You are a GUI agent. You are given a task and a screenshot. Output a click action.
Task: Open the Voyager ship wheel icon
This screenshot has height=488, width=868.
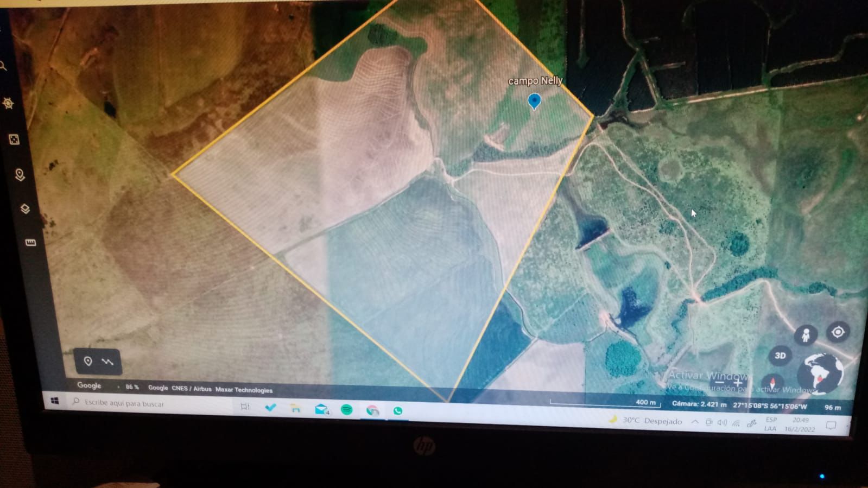8,103
